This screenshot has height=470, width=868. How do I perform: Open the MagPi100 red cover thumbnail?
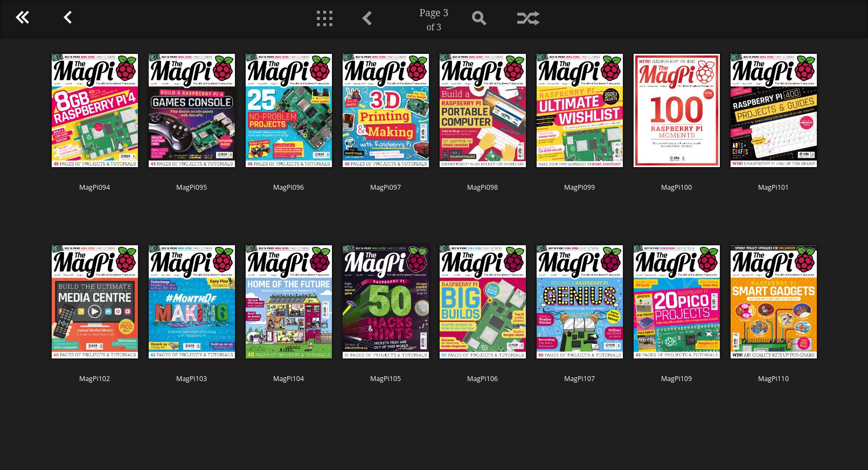677,110
